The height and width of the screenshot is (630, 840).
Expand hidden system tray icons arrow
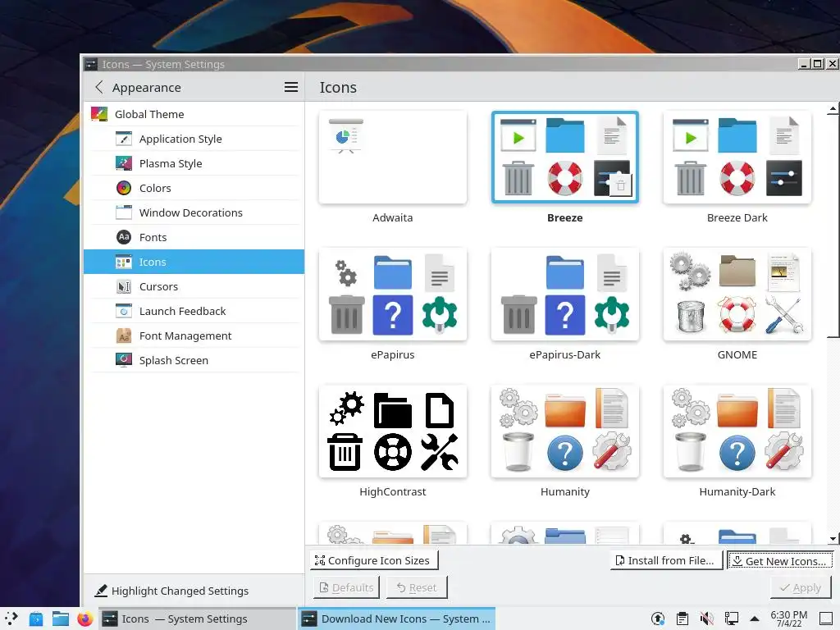[755, 619]
